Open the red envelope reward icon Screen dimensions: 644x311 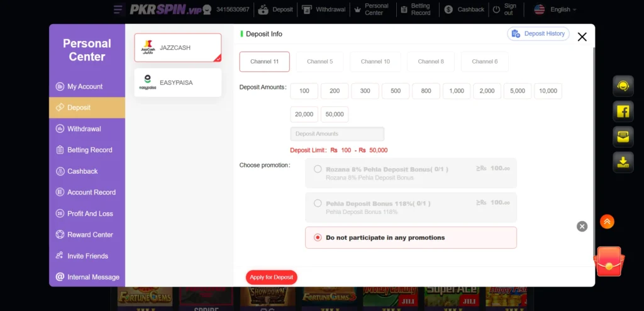609,262
